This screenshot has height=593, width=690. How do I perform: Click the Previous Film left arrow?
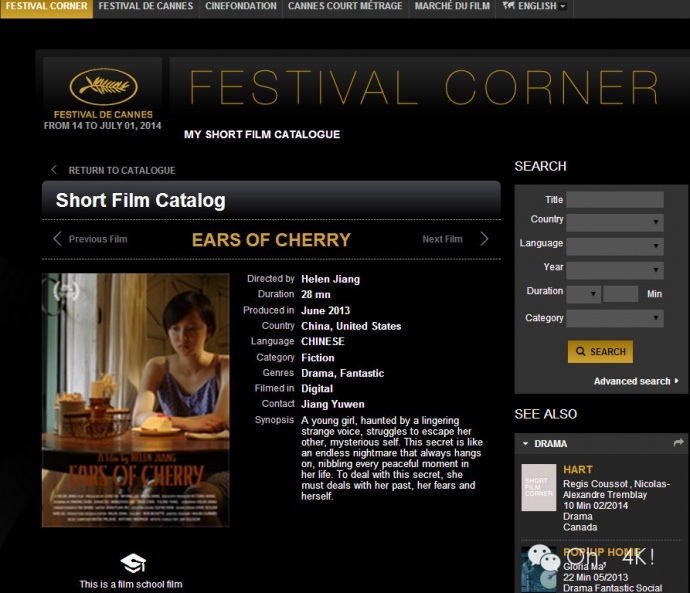pos(57,239)
